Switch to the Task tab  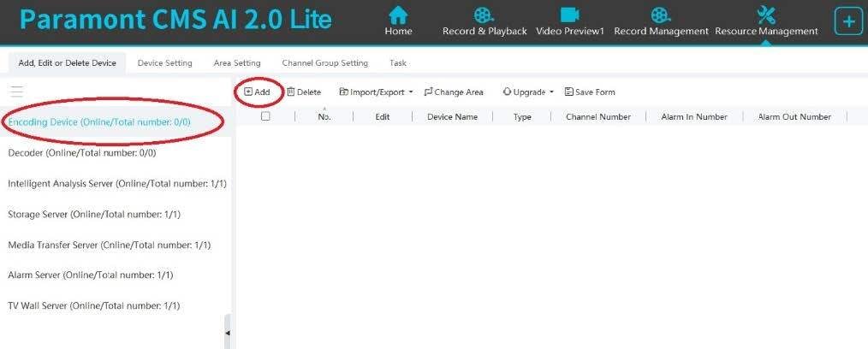398,63
